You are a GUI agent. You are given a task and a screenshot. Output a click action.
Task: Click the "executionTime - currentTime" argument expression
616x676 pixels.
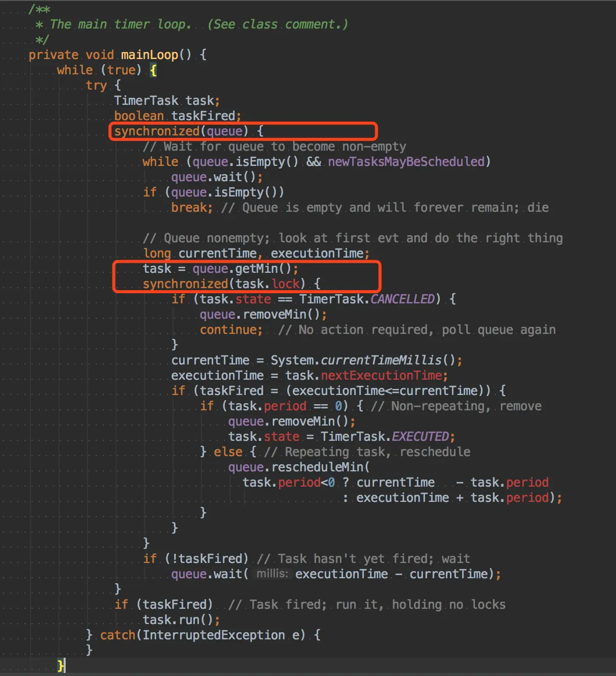(391, 574)
